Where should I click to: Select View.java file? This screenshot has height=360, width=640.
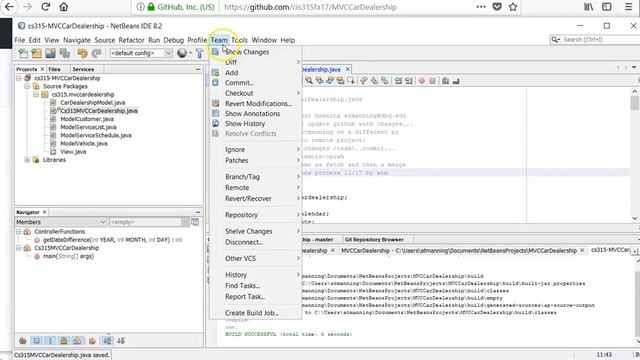click(73, 151)
